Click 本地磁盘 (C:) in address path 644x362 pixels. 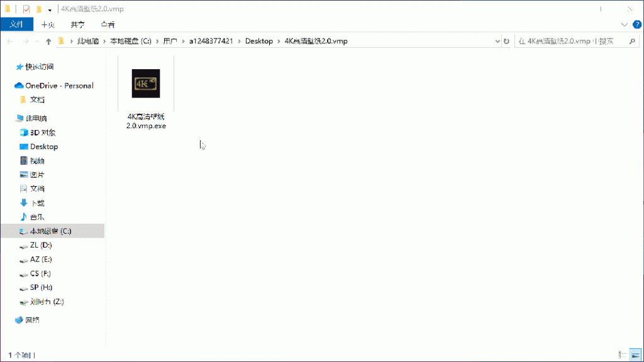[x=131, y=41]
